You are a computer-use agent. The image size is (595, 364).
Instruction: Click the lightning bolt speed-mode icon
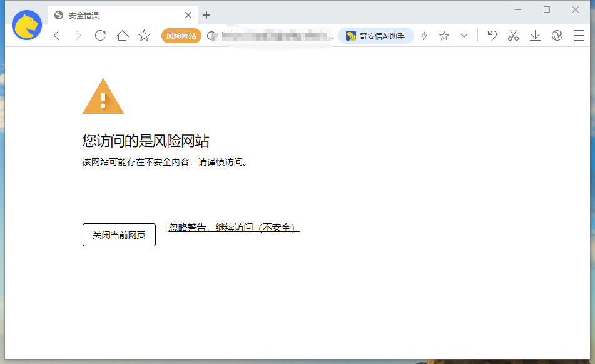pos(424,36)
